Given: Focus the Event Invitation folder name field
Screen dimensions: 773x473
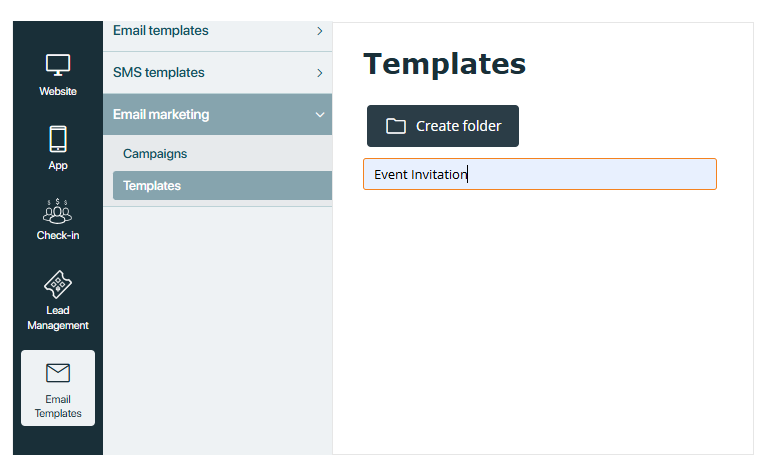Looking at the screenshot, I should click(x=540, y=174).
